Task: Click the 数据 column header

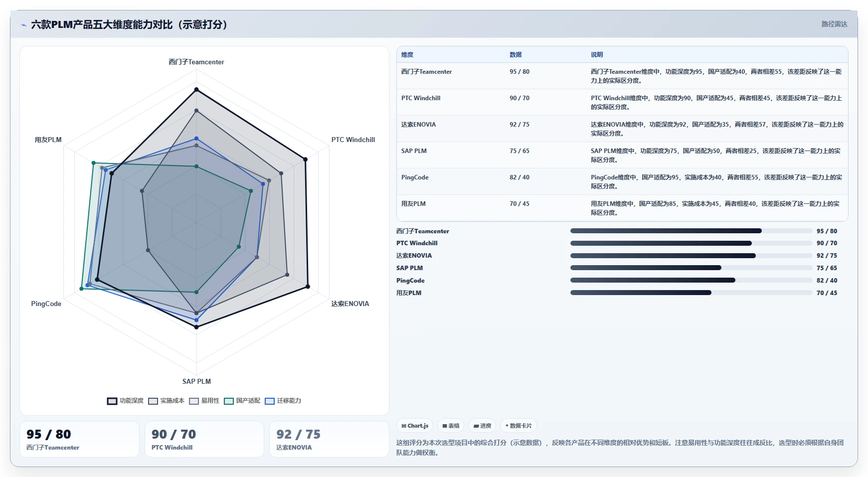Action: (x=516, y=55)
